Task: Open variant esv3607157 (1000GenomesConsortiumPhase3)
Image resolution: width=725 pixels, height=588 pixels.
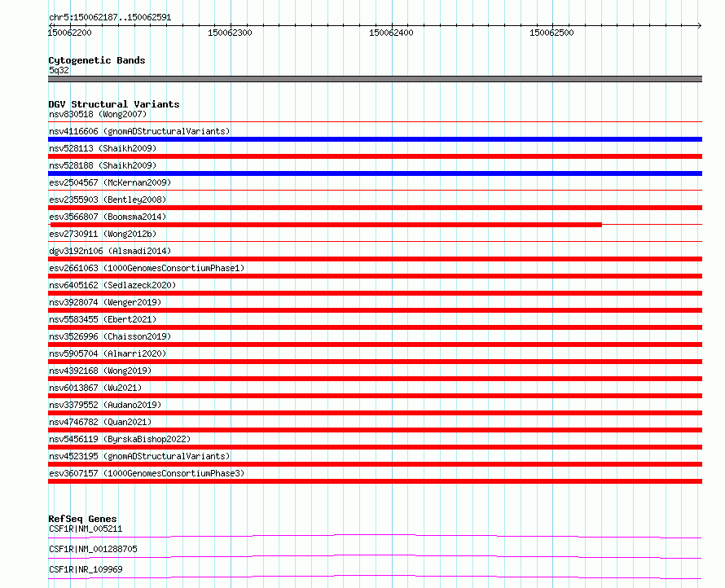Action: [x=147, y=473]
